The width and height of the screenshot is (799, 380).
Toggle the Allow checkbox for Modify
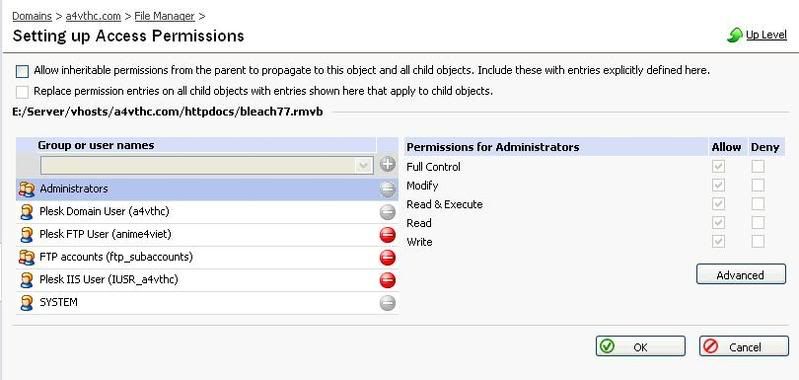point(718,185)
